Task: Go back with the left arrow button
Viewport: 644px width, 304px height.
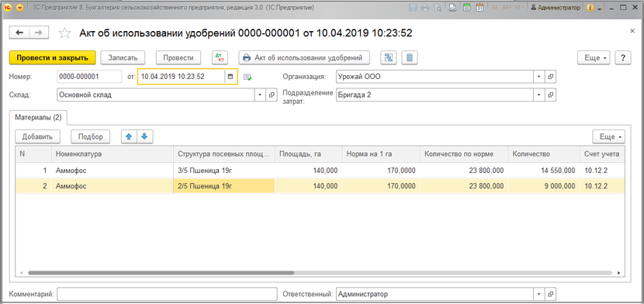Action: tap(19, 33)
